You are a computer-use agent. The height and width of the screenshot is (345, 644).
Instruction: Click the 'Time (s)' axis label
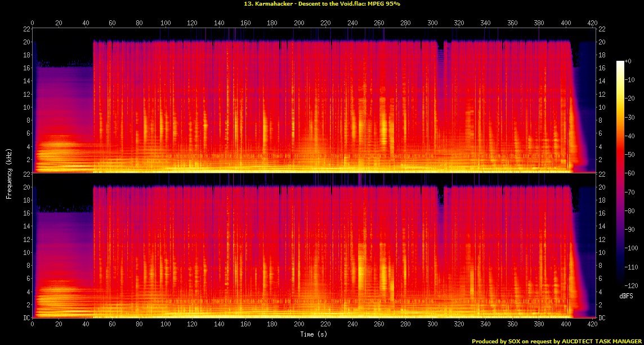click(x=314, y=334)
